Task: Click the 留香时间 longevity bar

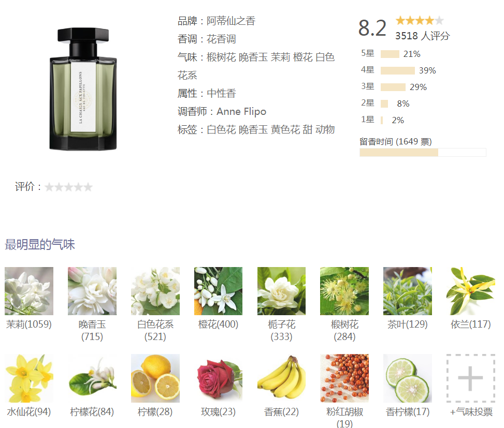Action: pos(423,152)
